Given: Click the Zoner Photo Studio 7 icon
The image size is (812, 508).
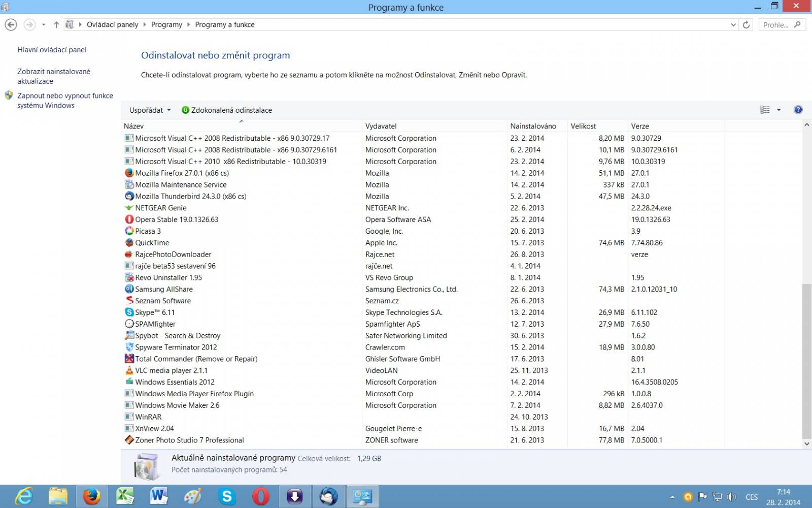Looking at the screenshot, I should pyautogui.click(x=129, y=440).
